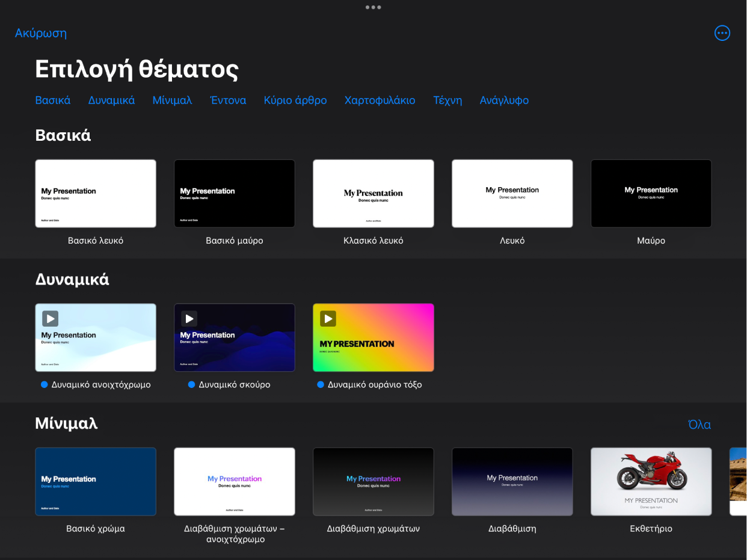Click the Δυναμικό ουράνιο τόξο label
The width and height of the screenshot is (747, 560).
[375, 385]
